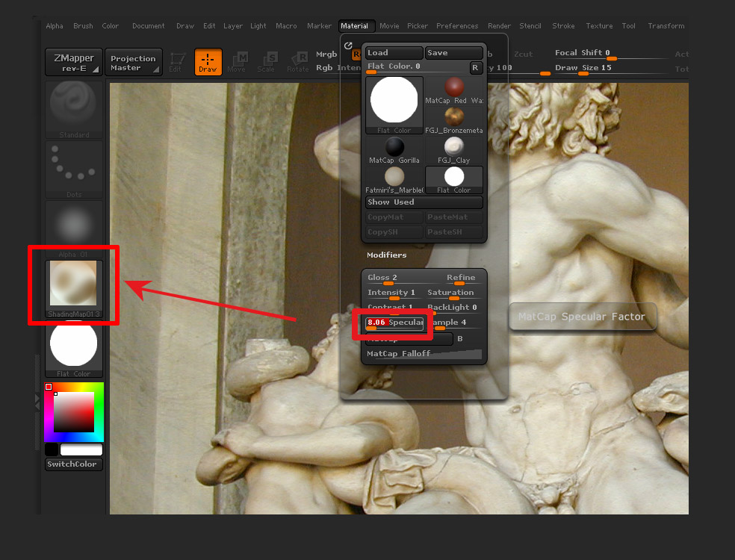Toggle the Draw mode button

(208, 62)
